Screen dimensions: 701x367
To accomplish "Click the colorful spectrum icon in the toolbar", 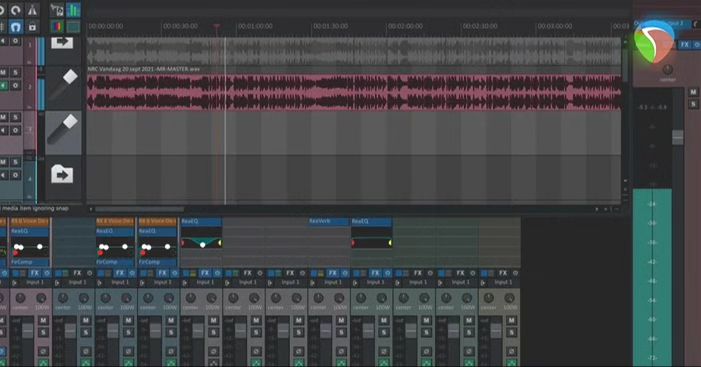I will 57,27.
